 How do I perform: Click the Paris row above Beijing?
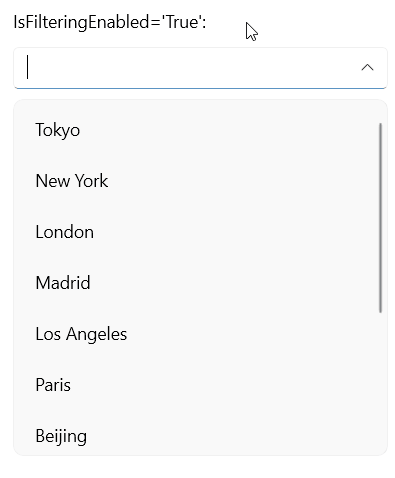197,385
